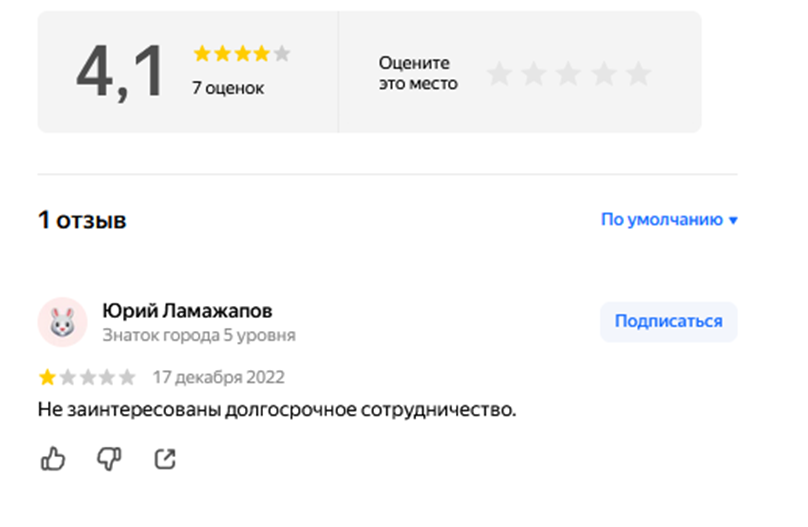The width and height of the screenshot is (808, 527).
Task: Select the review text about сотрудничество
Action: pyautogui.click(x=277, y=410)
